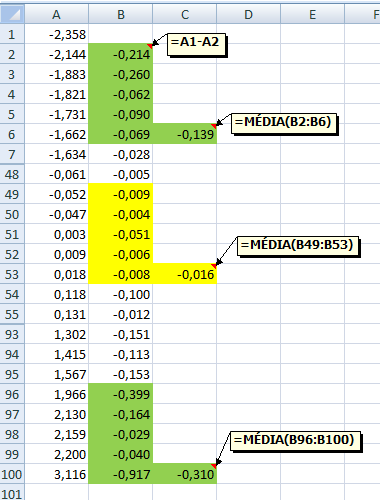
Task: Click cell A53 with value 0,018
Action: [56, 274]
